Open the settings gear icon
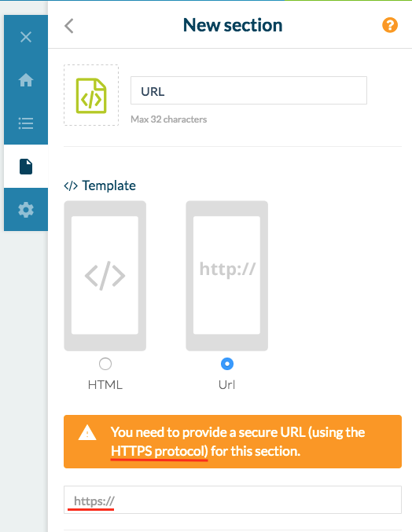The width and height of the screenshot is (412, 532). pos(26,210)
